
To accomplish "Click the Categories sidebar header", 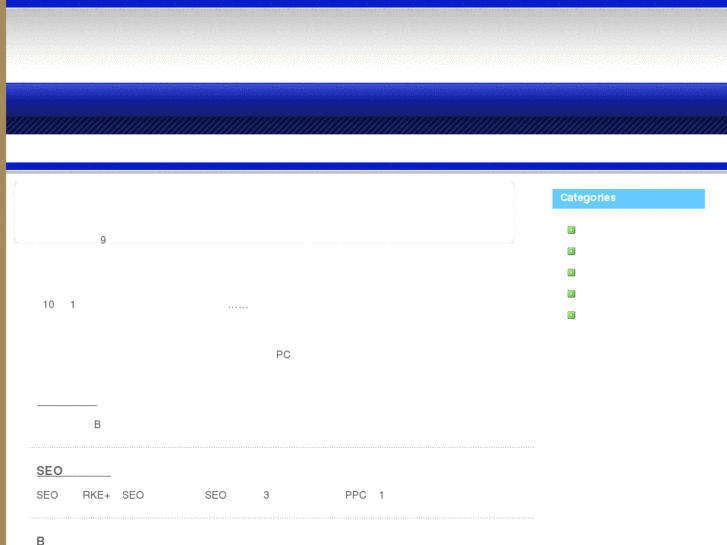I will tap(628, 199).
